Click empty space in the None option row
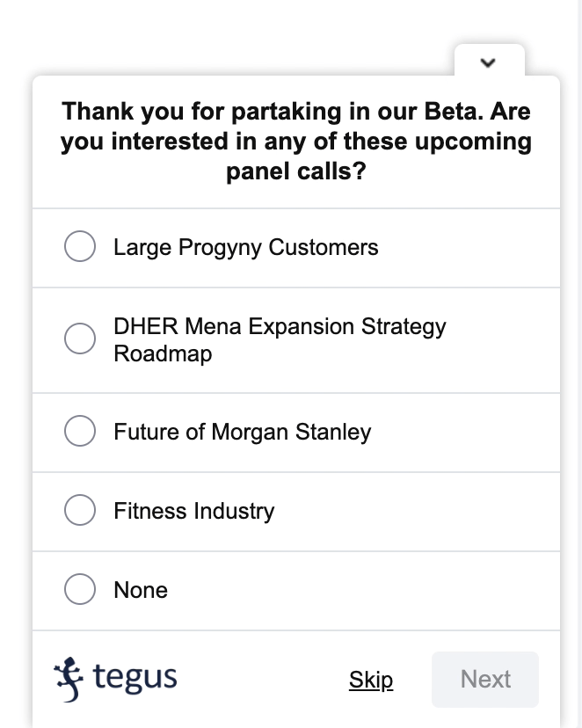Image resolution: width=582 pixels, height=728 pixels. [362, 591]
